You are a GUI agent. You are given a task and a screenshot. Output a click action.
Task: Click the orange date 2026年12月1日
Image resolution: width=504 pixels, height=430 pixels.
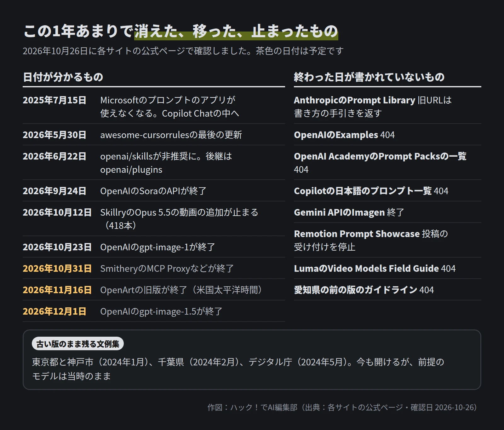54,311
